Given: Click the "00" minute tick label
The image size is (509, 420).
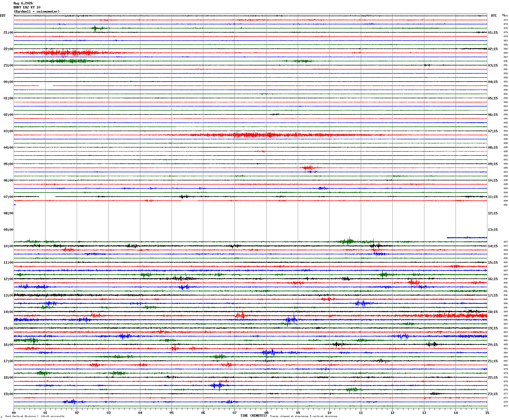Looking at the screenshot, I should [14, 413].
